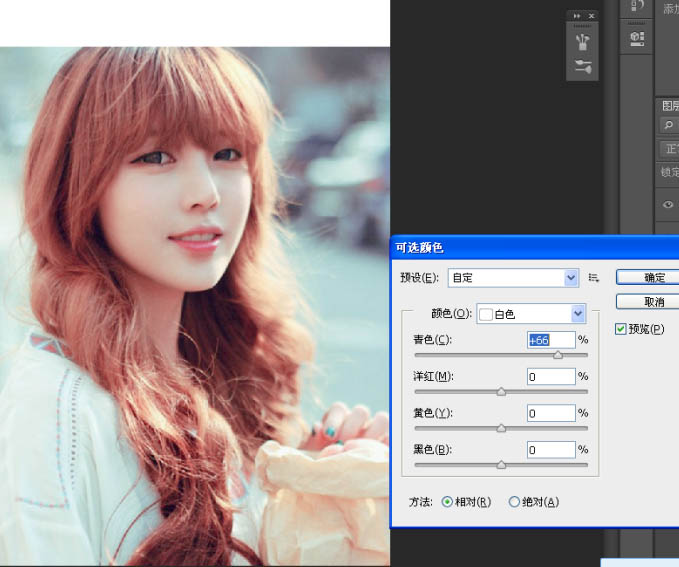Click the 青色 cyan slider handle
679x567 pixels.
coord(557,355)
